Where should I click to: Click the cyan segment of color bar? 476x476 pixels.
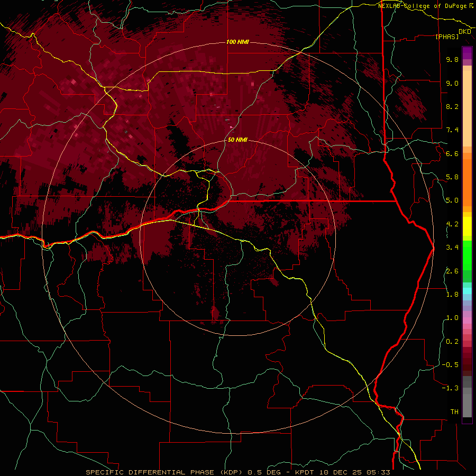467,291
